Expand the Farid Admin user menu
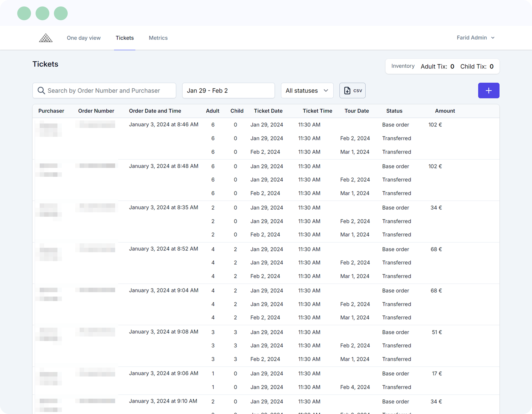Image resolution: width=532 pixels, height=414 pixels. coord(476,38)
